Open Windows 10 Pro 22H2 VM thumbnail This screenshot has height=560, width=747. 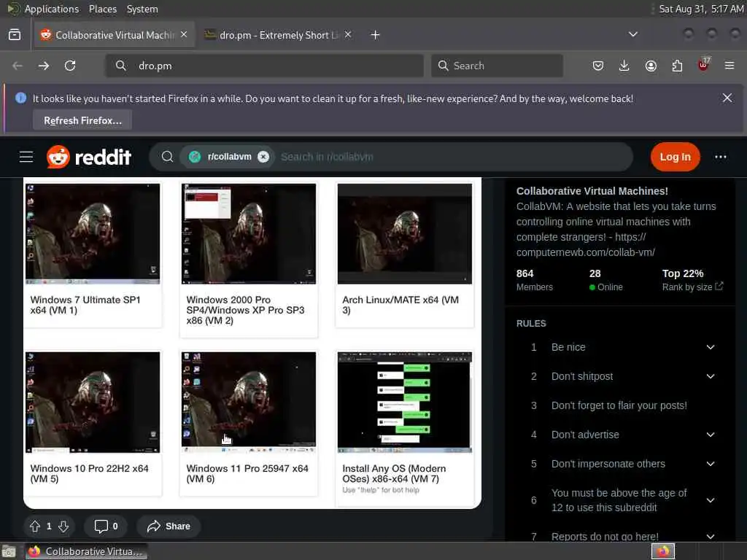click(x=93, y=402)
